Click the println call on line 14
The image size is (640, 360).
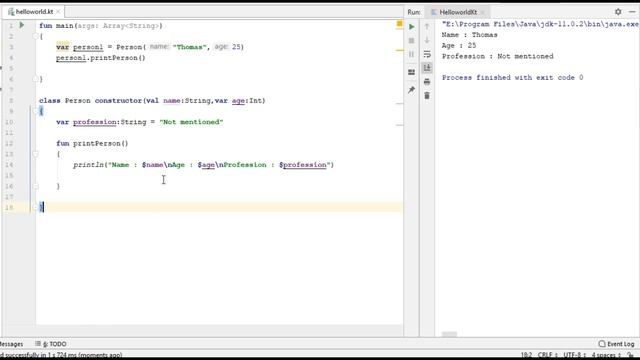point(88,165)
